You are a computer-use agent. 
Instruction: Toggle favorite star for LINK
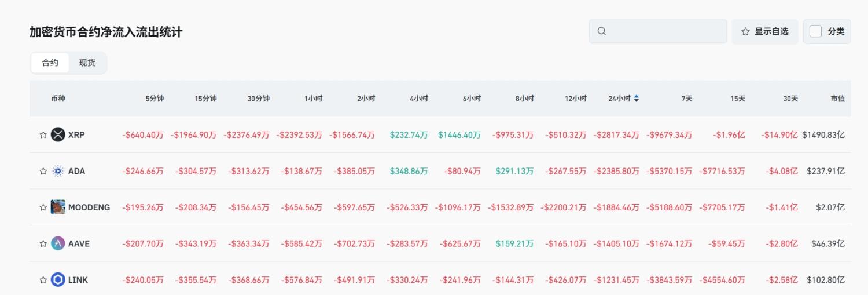43,280
